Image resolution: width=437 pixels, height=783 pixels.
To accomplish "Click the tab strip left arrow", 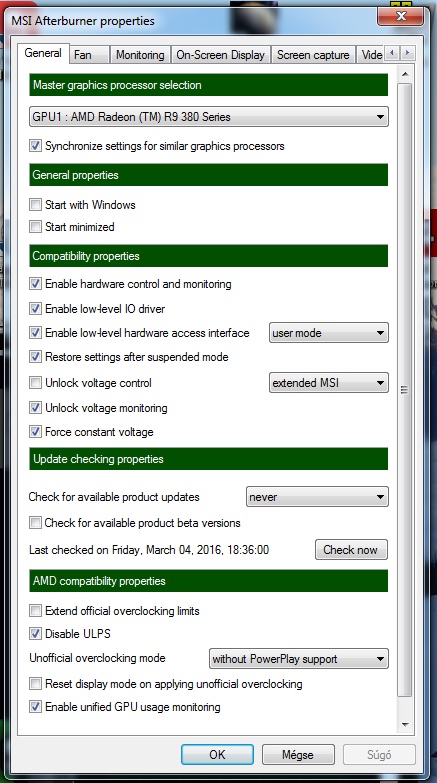I will 392,53.
